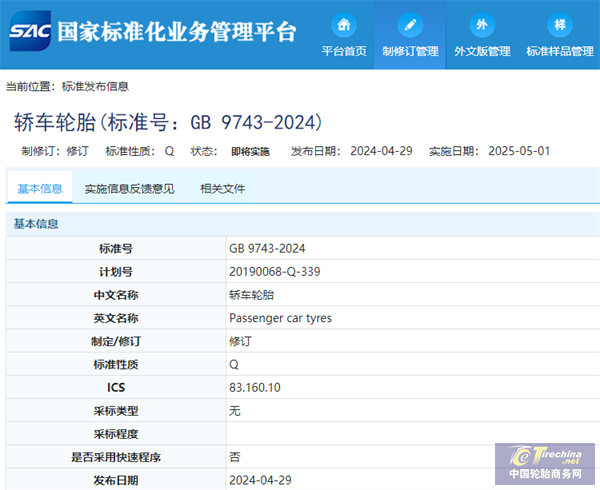
Task: Click the 国家标准化业务管理平台 title
Action: (177, 32)
